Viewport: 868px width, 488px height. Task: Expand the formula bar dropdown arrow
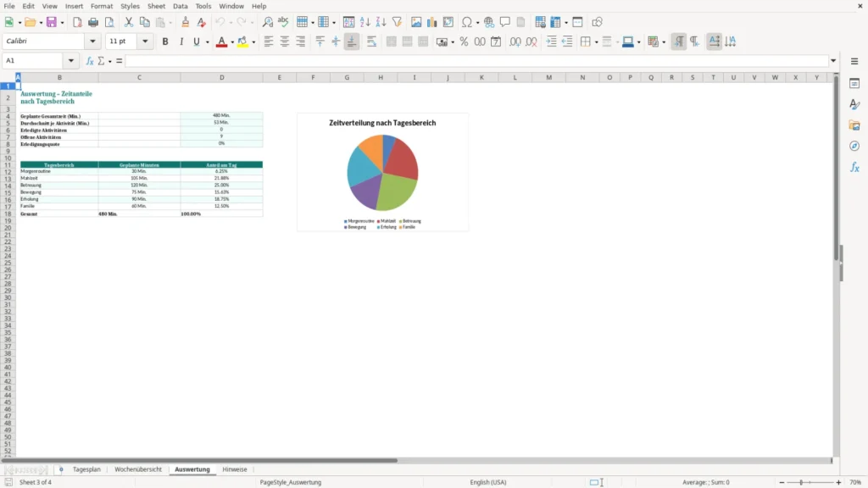pyautogui.click(x=833, y=61)
